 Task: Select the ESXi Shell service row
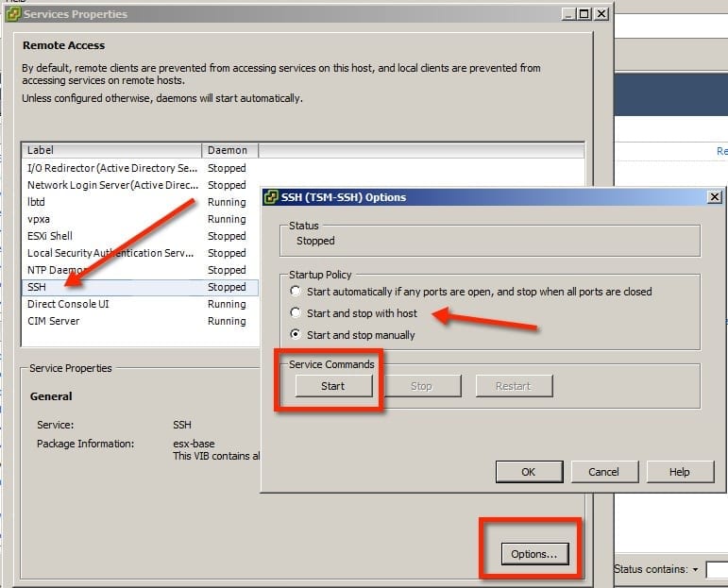pyautogui.click(x=140, y=236)
